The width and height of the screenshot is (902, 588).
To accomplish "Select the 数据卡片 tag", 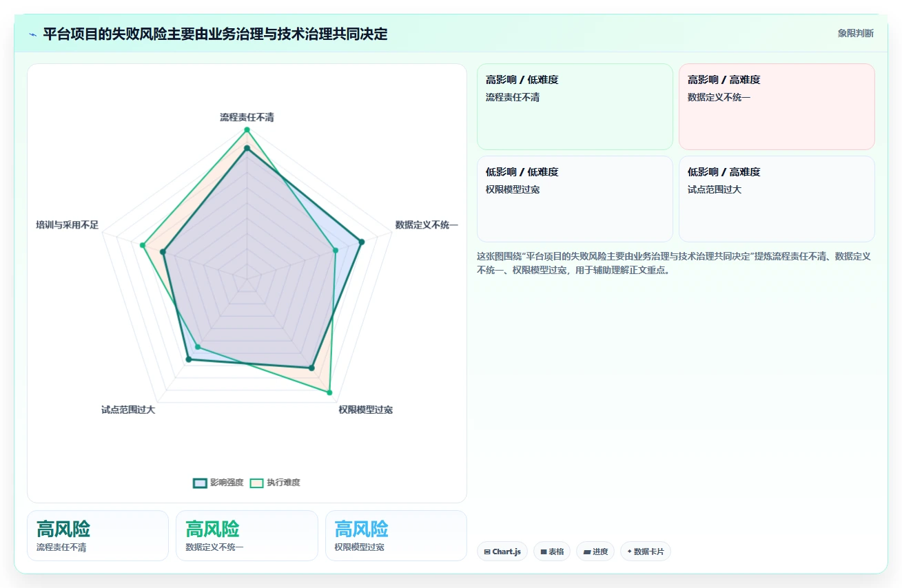I will [x=646, y=552].
